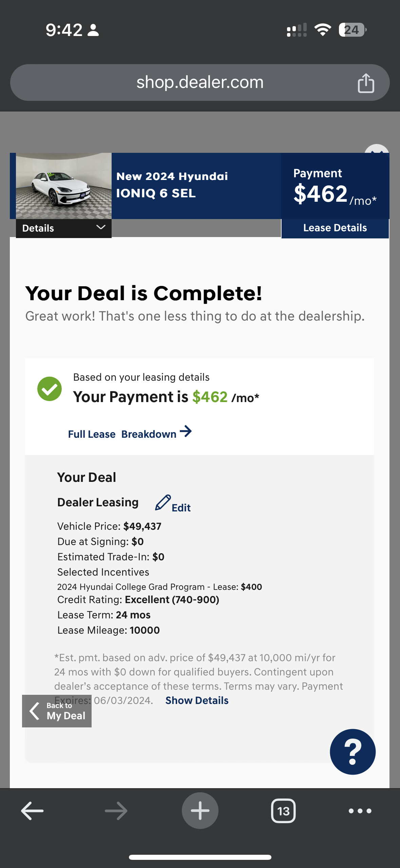Go Back to My Deal
400x868 pixels.
pos(57,711)
